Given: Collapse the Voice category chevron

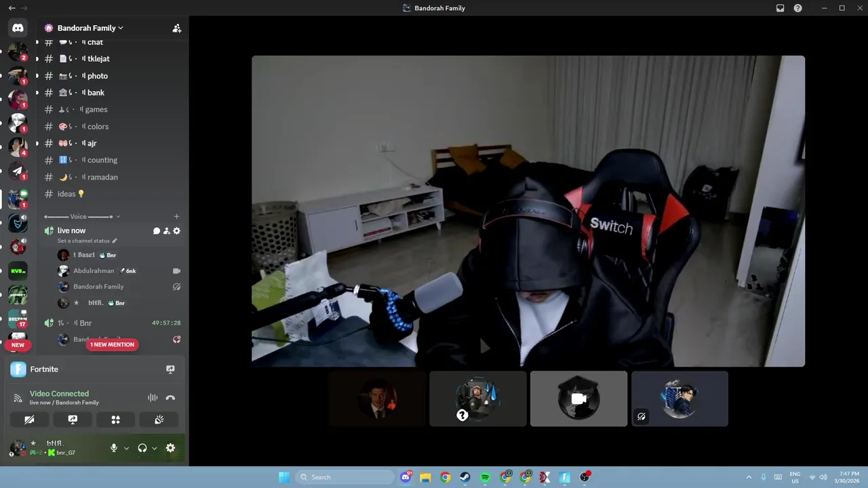Looking at the screenshot, I should coord(118,217).
